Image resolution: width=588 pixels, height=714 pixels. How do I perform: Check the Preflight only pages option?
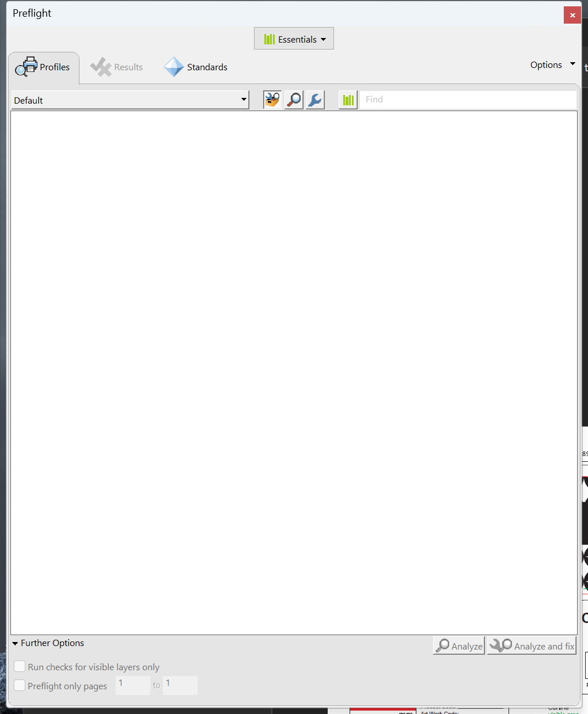click(x=20, y=686)
